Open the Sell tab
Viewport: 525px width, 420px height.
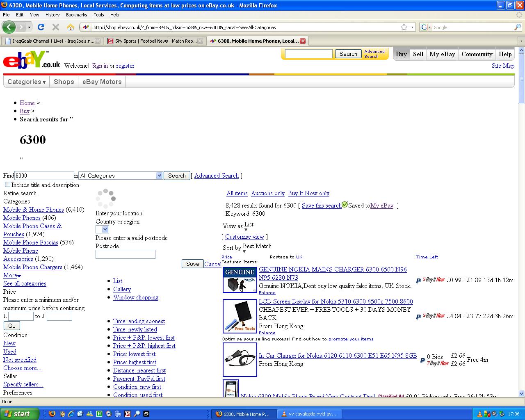[x=418, y=54]
